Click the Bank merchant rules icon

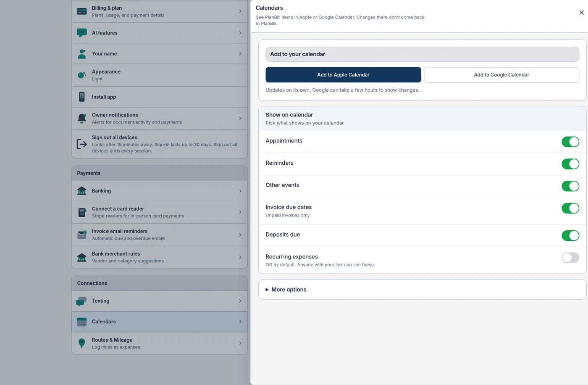[82, 257]
